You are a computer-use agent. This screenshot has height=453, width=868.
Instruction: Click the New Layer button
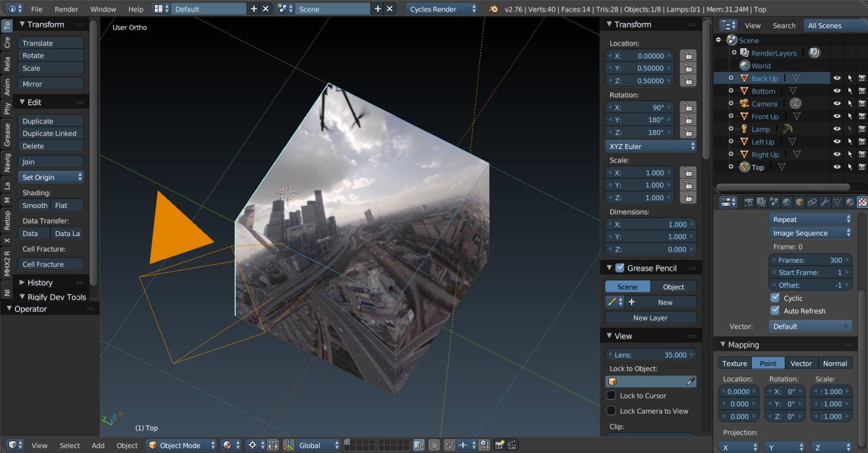click(650, 317)
